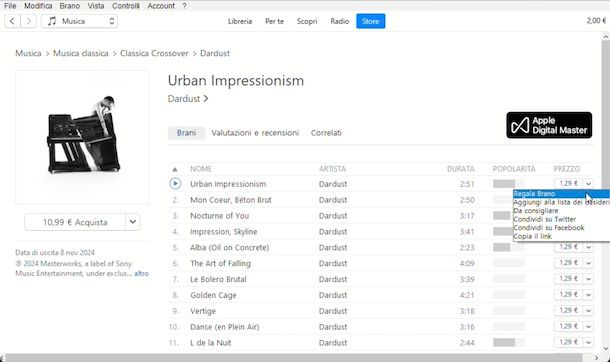The height and width of the screenshot is (362, 610).
Task: Click the vertical scrollbar down arrow
Action: click(x=605, y=349)
